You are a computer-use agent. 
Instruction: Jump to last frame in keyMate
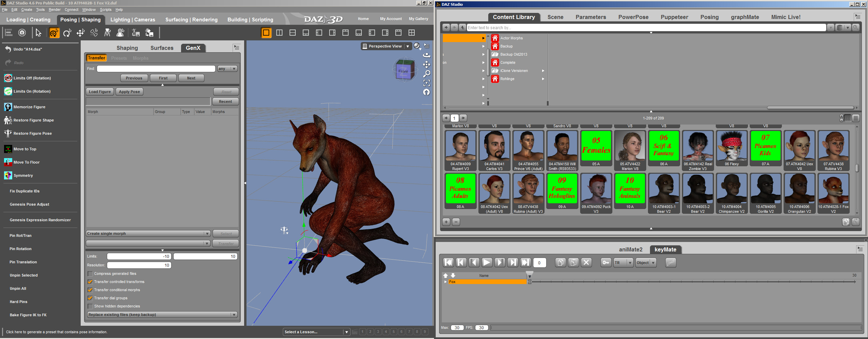[x=526, y=262]
